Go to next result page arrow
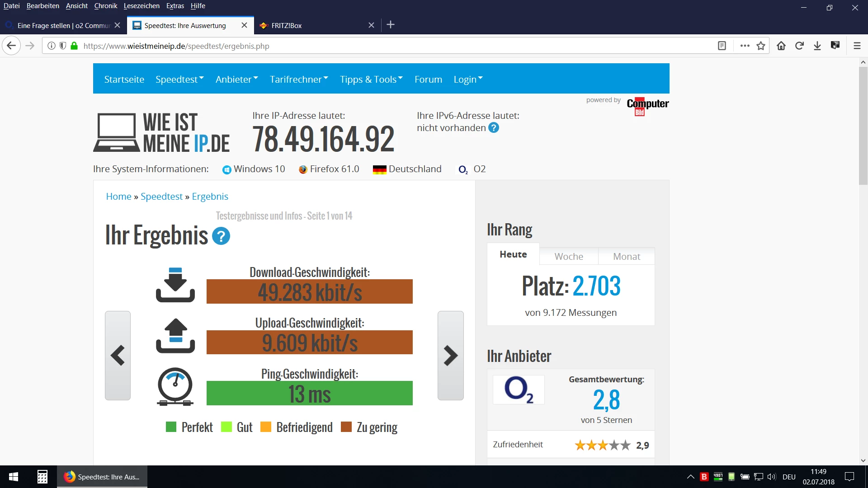The height and width of the screenshot is (488, 868). 450,356
